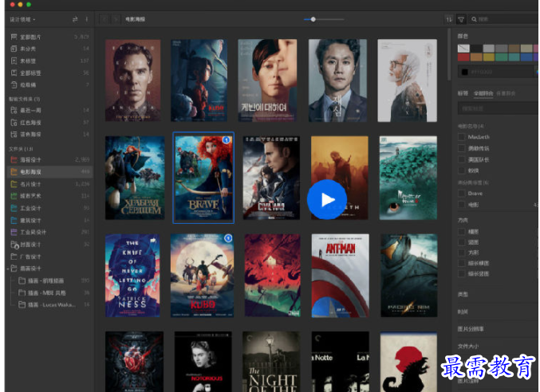Select the blue 建筑设计 folder
This screenshot has height=392, width=540.
pos(49,220)
